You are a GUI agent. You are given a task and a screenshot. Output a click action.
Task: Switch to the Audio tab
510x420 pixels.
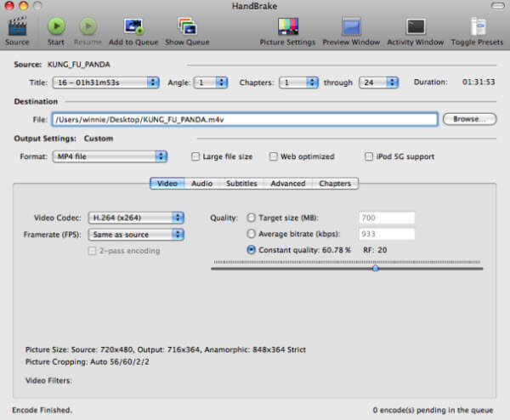point(201,184)
